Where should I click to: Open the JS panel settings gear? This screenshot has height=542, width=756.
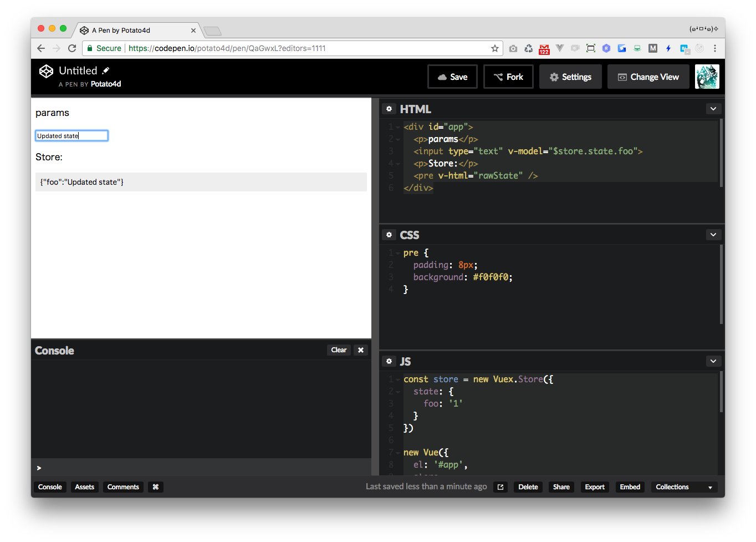[389, 361]
